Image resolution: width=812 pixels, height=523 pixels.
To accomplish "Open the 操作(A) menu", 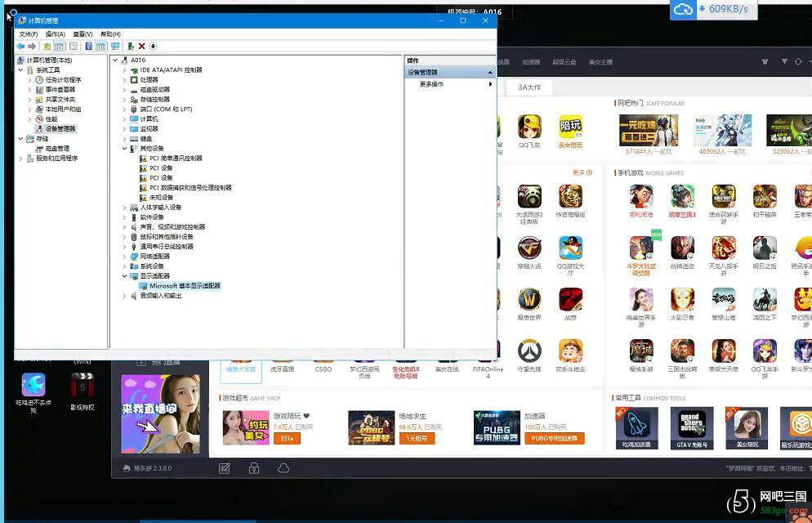I will [x=56, y=34].
